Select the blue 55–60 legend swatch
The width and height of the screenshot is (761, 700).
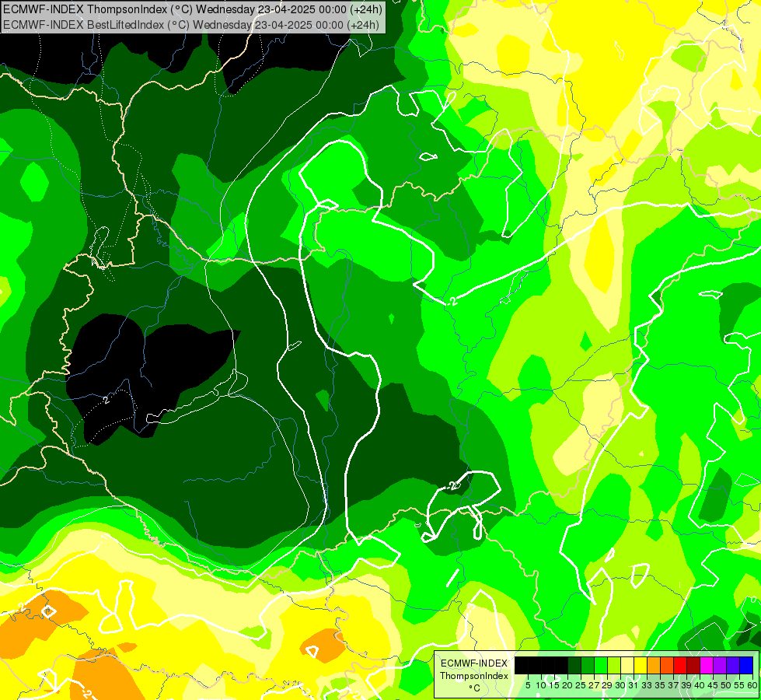(746, 665)
